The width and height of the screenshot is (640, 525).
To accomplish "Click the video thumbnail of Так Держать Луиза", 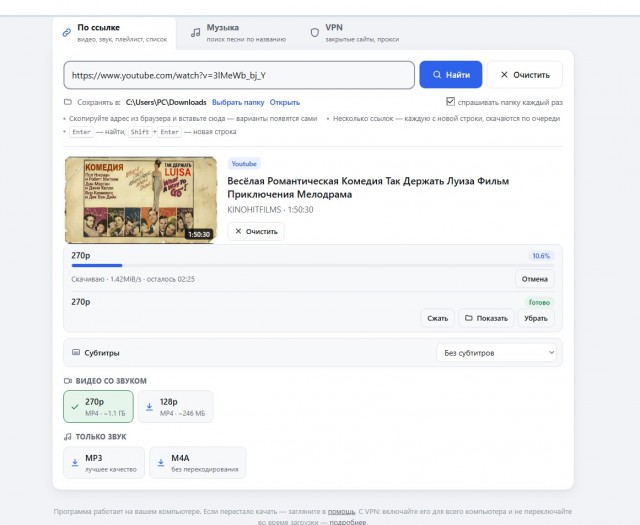I will click(x=141, y=200).
